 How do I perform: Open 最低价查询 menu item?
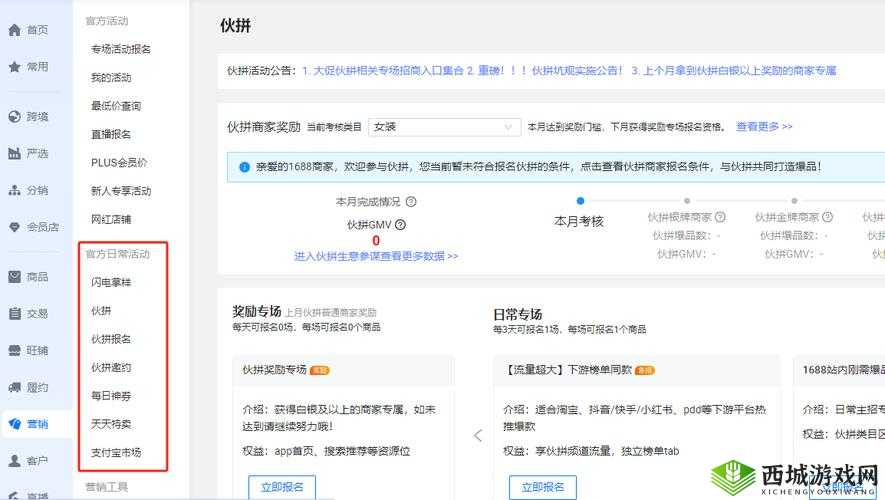116,106
